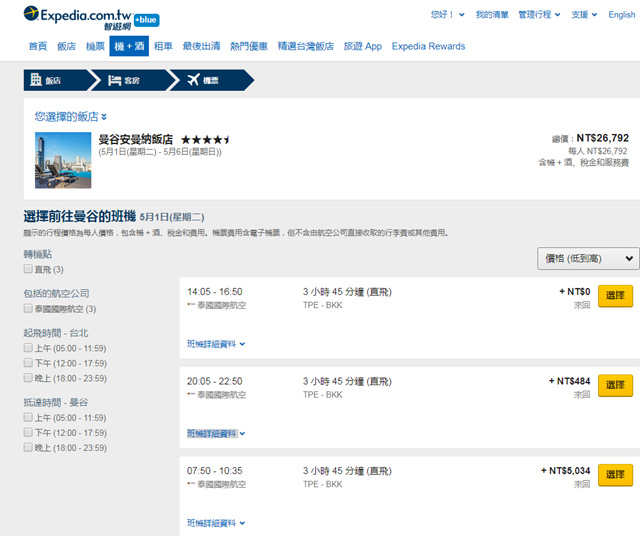Open the Expedia Rewards nav link
Viewport: 640px width, 536px height.
(x=429, y=46)
